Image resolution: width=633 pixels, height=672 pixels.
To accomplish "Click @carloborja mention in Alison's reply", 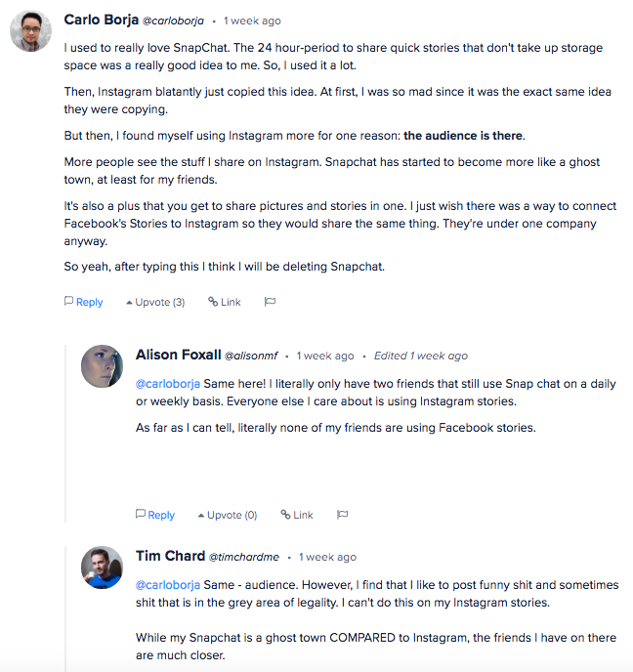I will click(168, 384).
